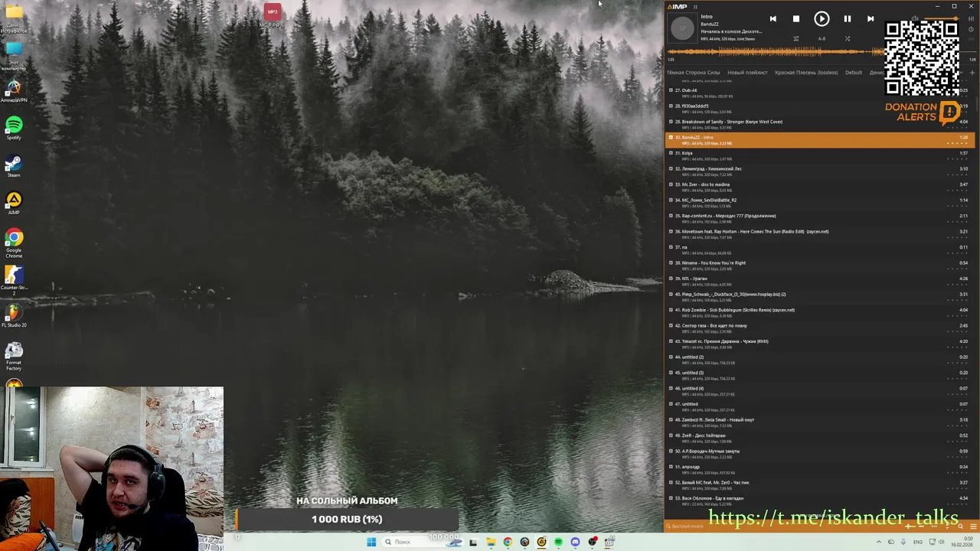Screen dimensions: 980x551
Task: Select track 39 NTL - Ураган
Action: [x=819, y=282]
